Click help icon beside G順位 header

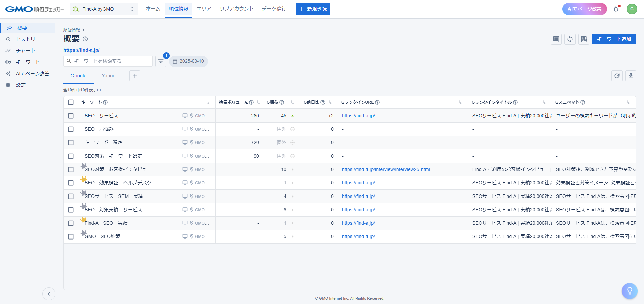282,102
